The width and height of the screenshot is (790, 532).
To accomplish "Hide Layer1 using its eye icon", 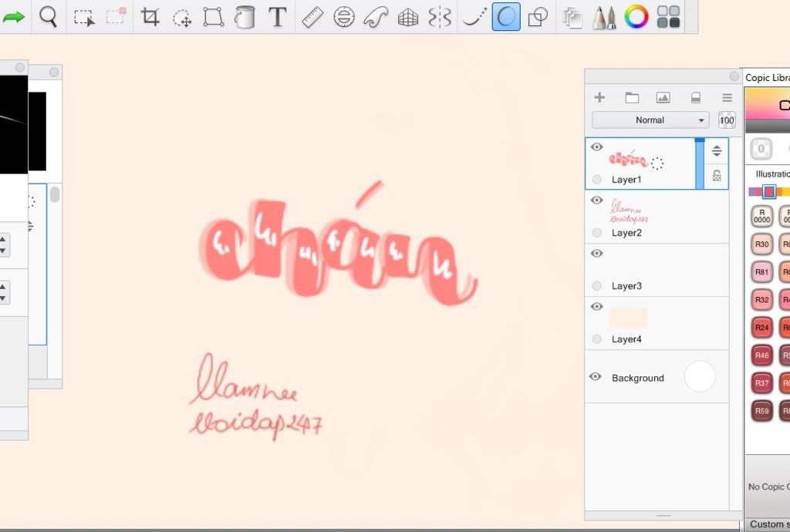I will [x=596, y=147].
